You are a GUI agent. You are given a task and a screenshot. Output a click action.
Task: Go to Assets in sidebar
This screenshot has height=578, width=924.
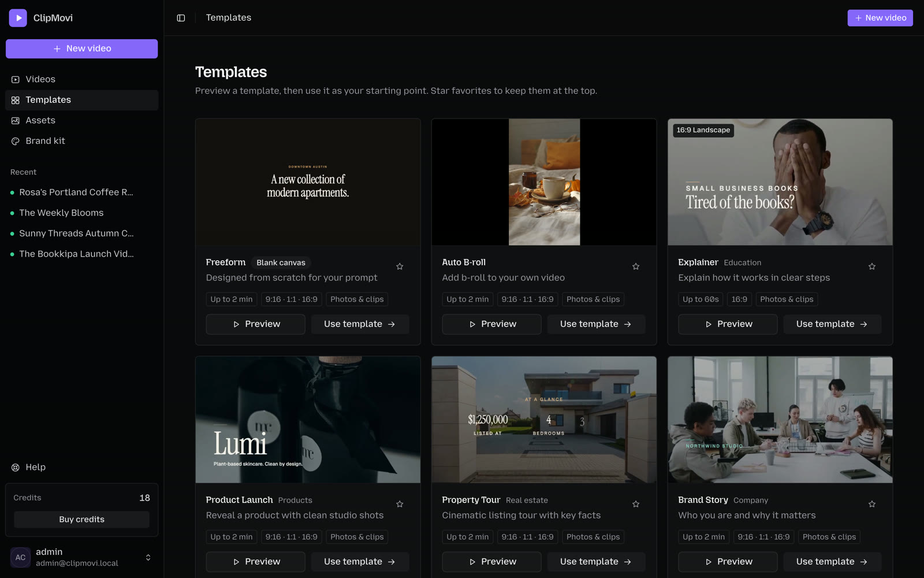[x=81, y=120]
